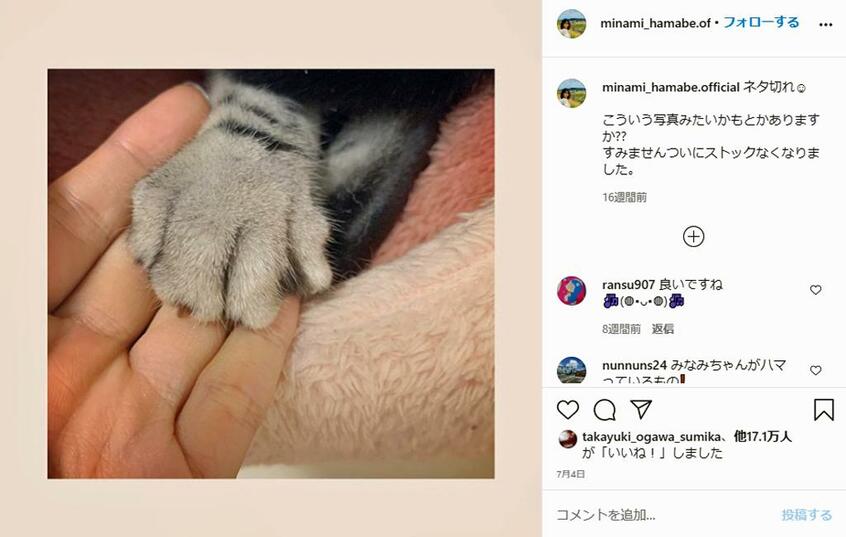Click header profile avatar picture
846x537 pixels.
tap(571, 23)
